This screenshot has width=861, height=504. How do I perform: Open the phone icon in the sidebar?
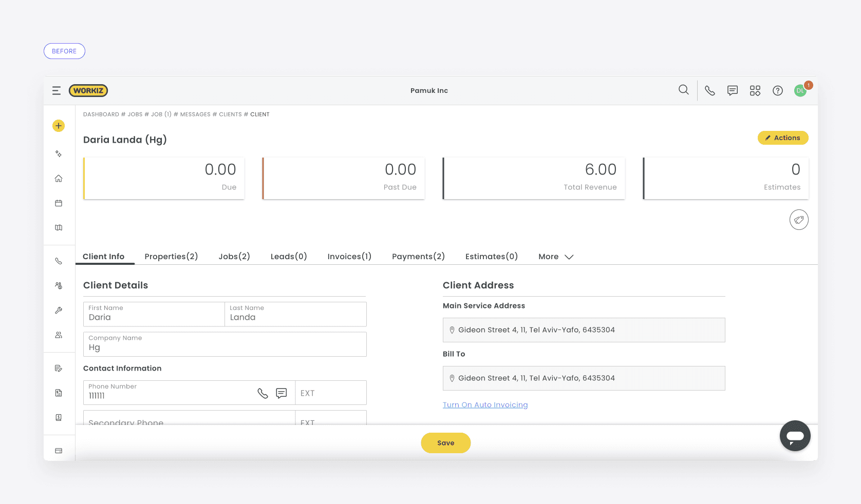(59, 261)
